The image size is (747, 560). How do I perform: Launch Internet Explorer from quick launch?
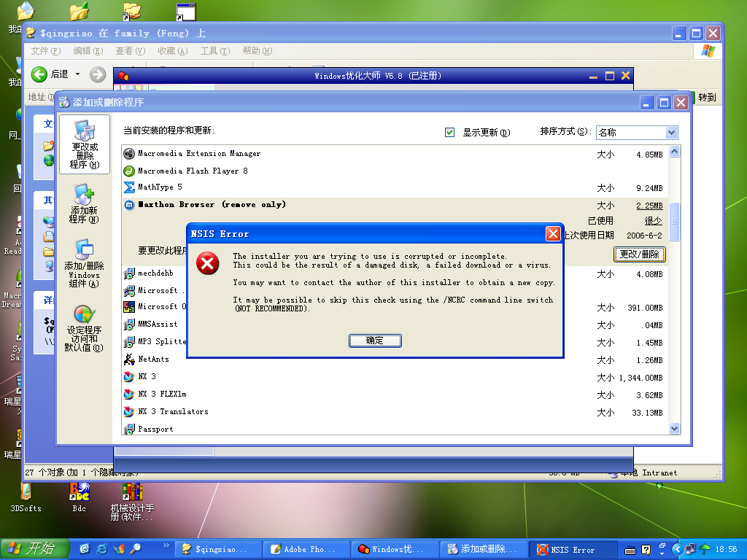click(102, 549)
